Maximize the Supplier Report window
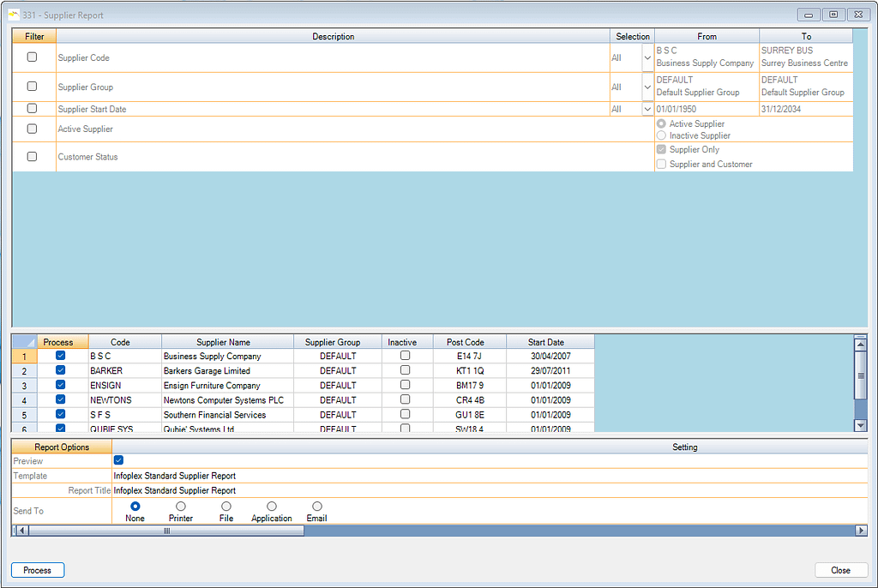 [833, 15]
